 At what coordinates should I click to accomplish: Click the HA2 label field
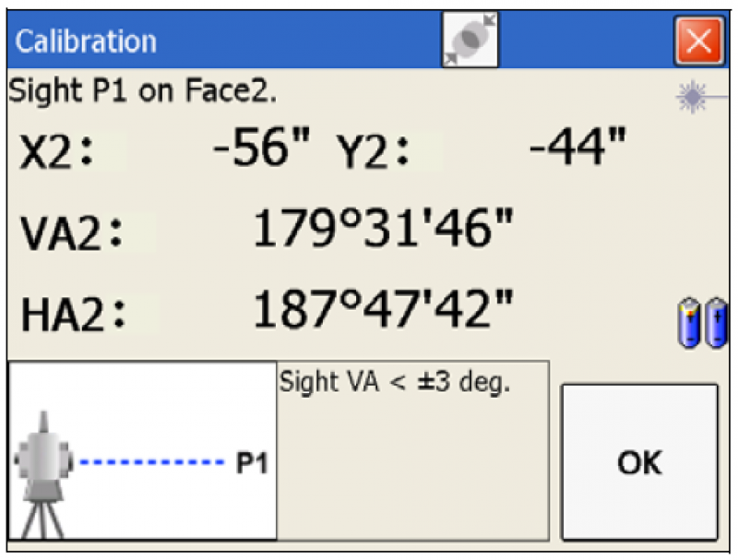pyautogui.click(x=72, y=316)
